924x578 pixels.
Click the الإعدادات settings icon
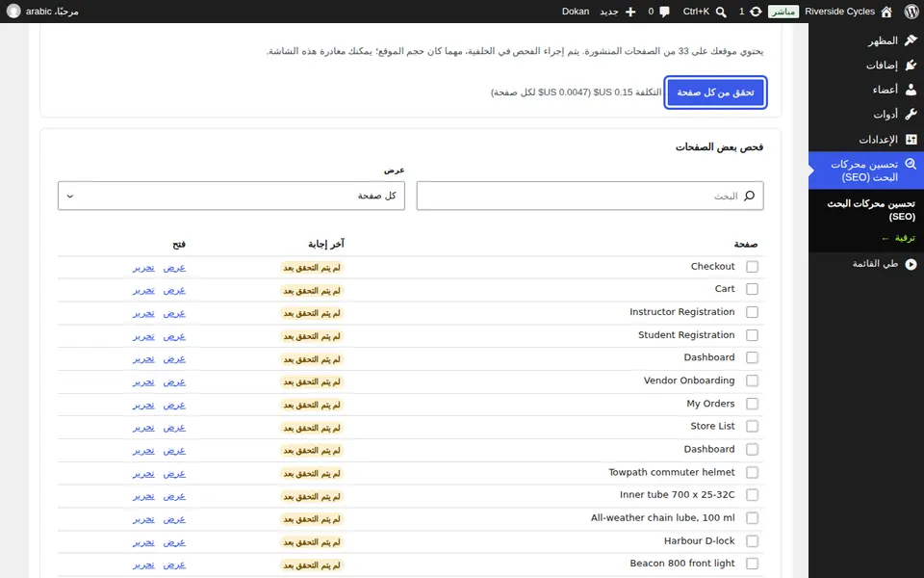911,139
